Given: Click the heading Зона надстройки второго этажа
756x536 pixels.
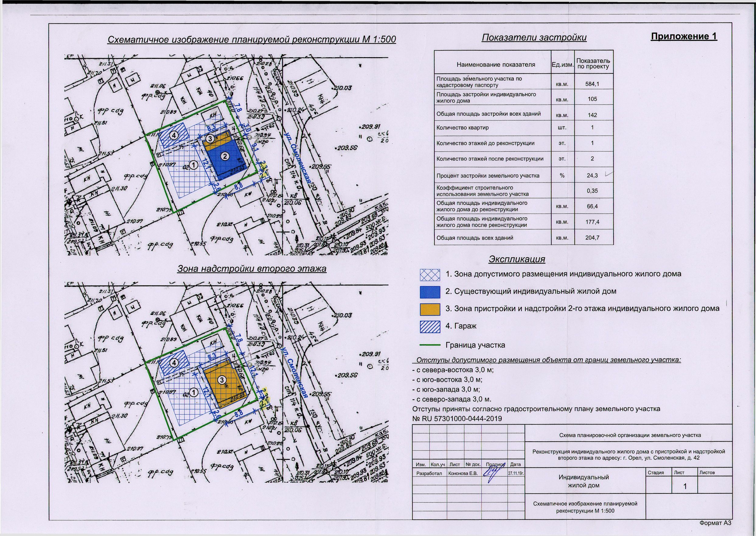Looking at the screenshot, I should pyautogui.click(x=252, y=269).
